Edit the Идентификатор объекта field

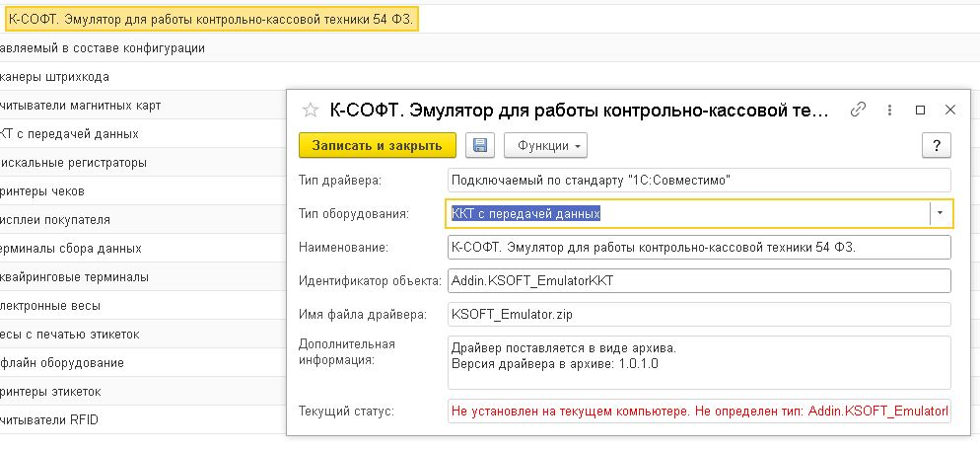tap(699, 280)
